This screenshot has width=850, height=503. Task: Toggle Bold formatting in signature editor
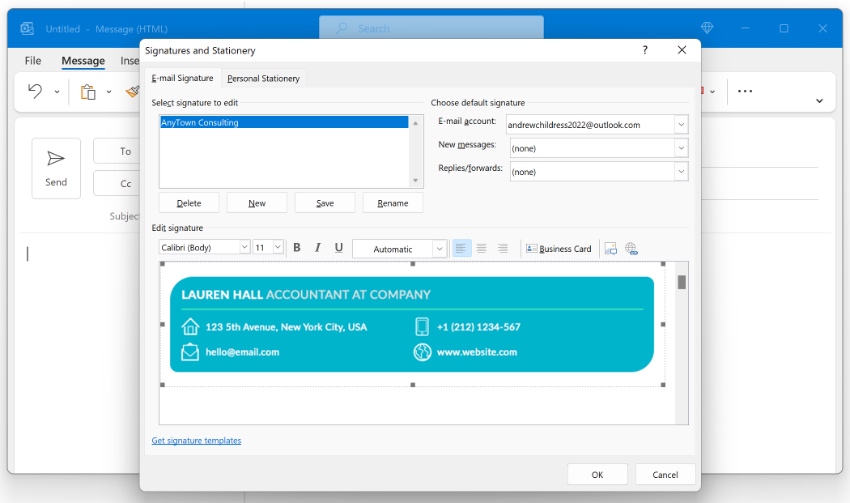[297, 248]
